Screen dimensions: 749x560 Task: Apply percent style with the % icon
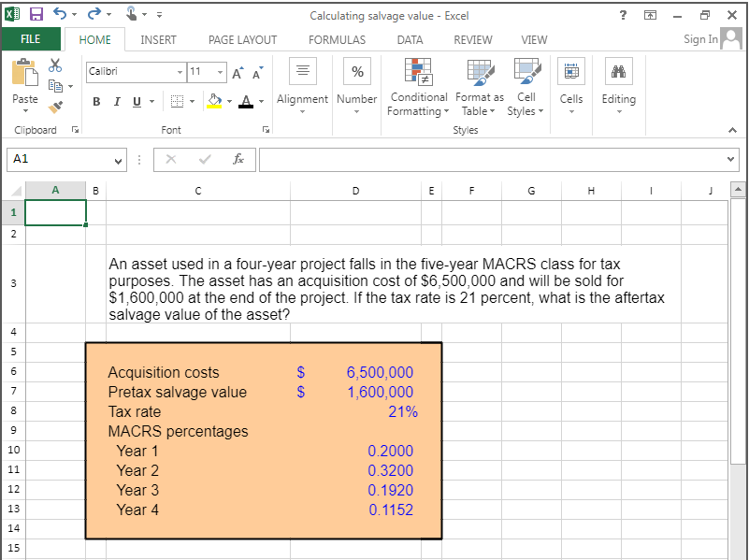(356, 70)
